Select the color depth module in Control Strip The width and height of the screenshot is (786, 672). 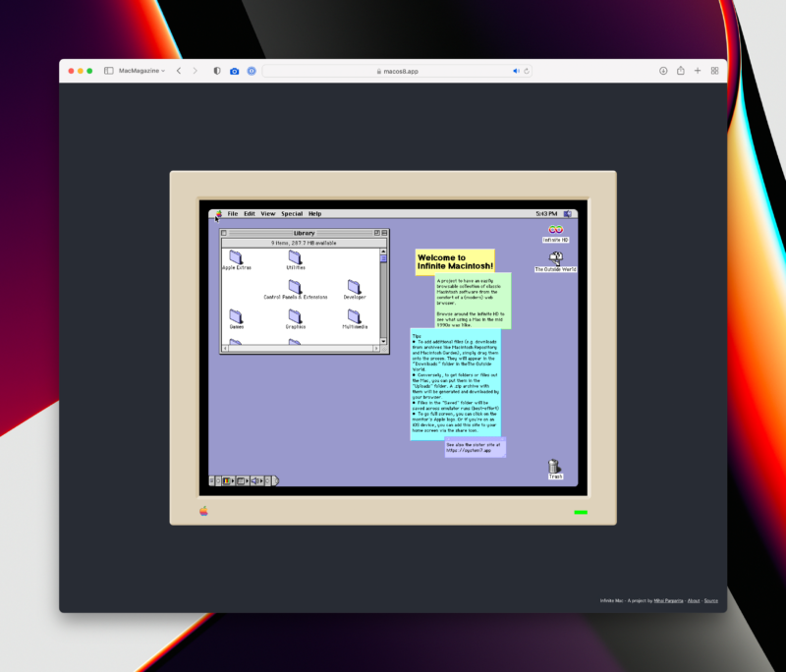[226, 479]
